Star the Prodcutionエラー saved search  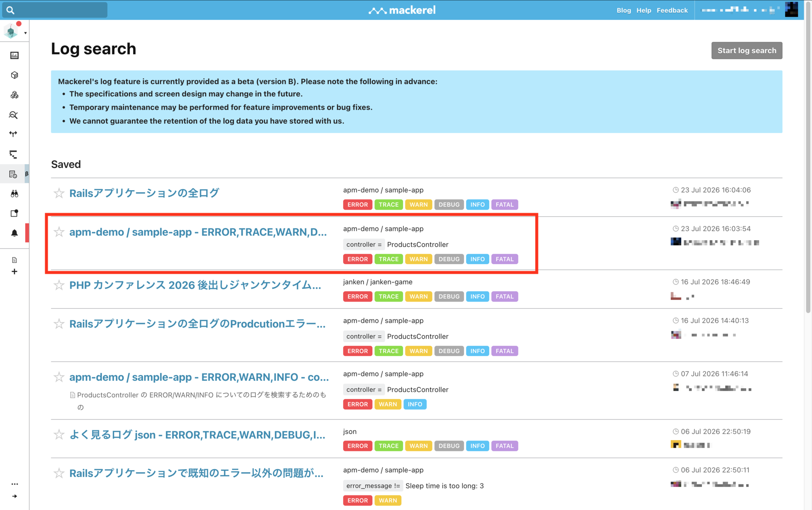coord(59,324)
